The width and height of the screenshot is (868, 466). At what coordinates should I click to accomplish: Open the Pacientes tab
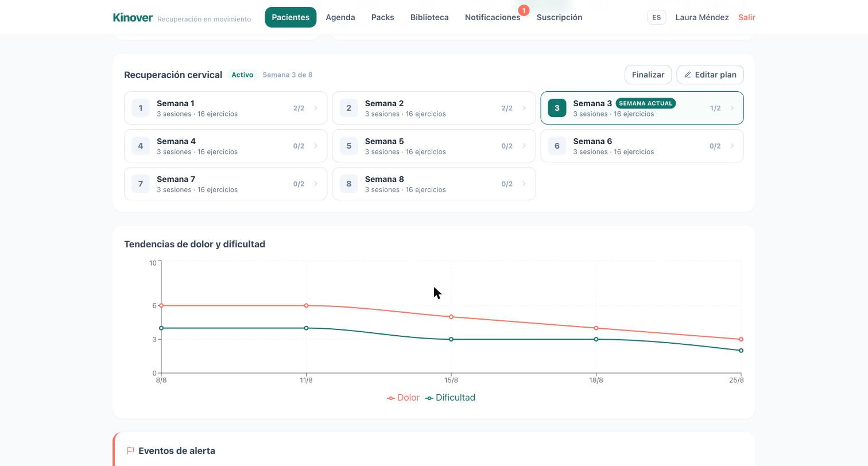click(290, 17)
